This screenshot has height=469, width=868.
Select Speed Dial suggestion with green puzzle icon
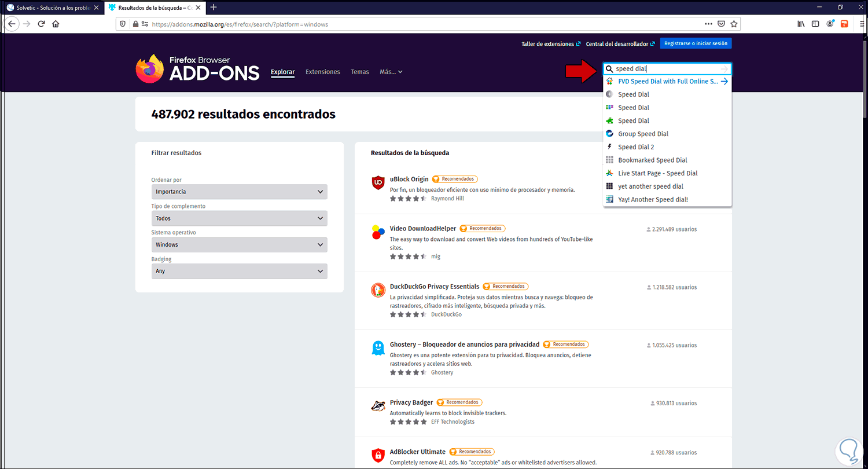click(x=667, y=121)
